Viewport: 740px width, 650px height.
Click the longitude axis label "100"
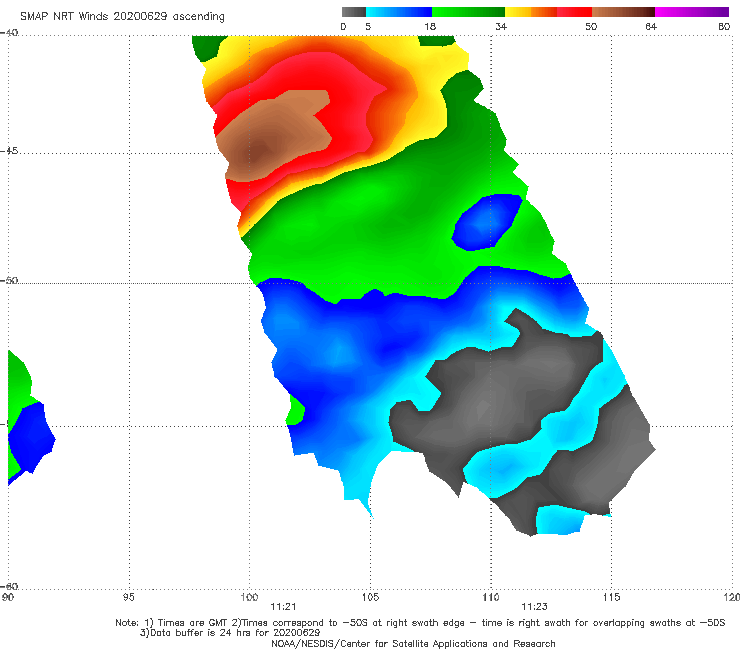[249, 598]
